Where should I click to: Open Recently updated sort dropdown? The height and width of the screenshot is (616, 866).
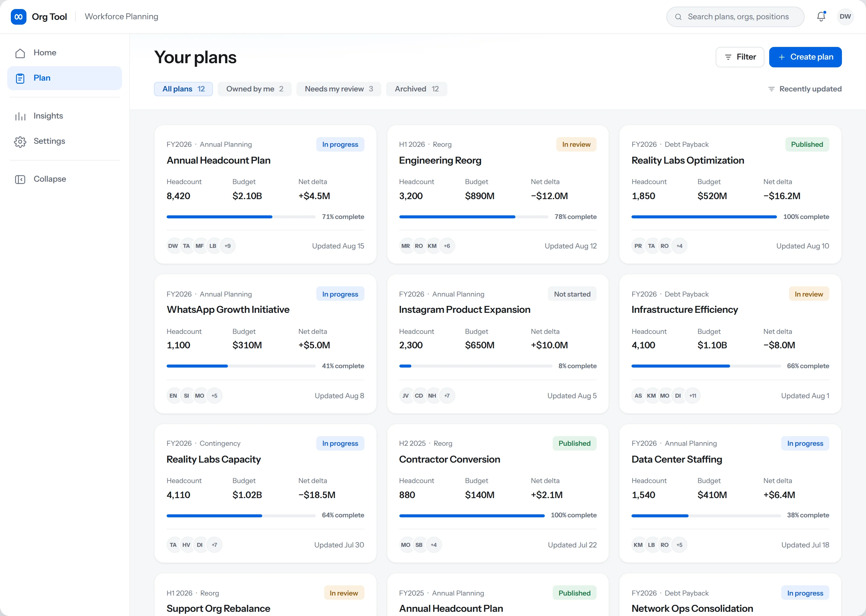(x=805, y=89)
